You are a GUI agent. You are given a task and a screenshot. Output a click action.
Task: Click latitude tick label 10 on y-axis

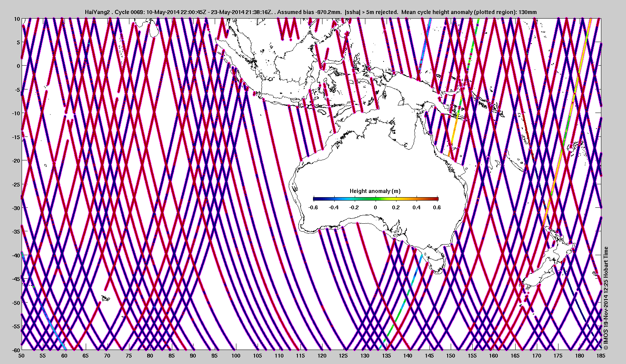[17, 19]
